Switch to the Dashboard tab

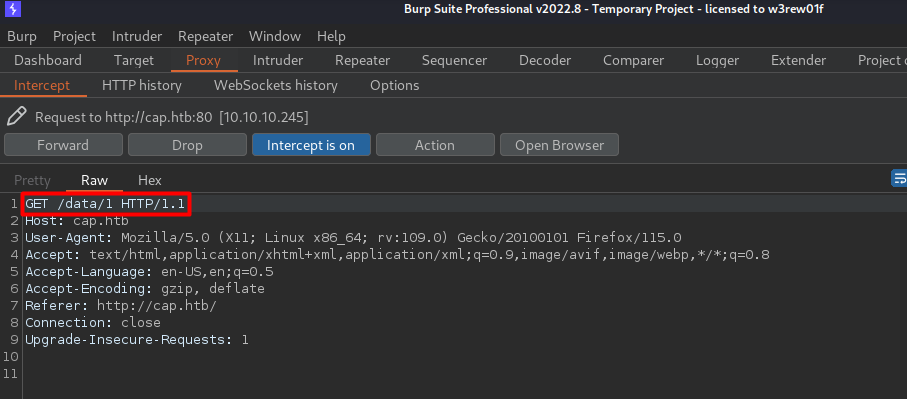point(47,61)
